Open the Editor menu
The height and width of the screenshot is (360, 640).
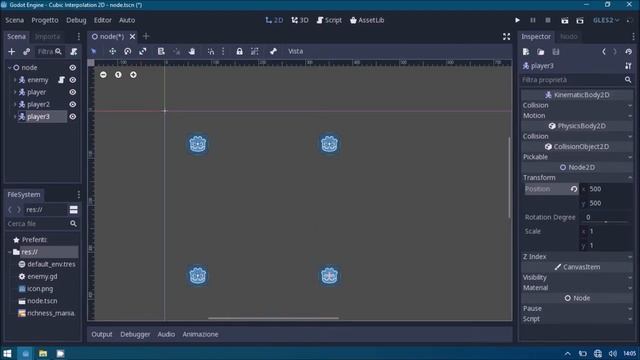click(102, 20)
